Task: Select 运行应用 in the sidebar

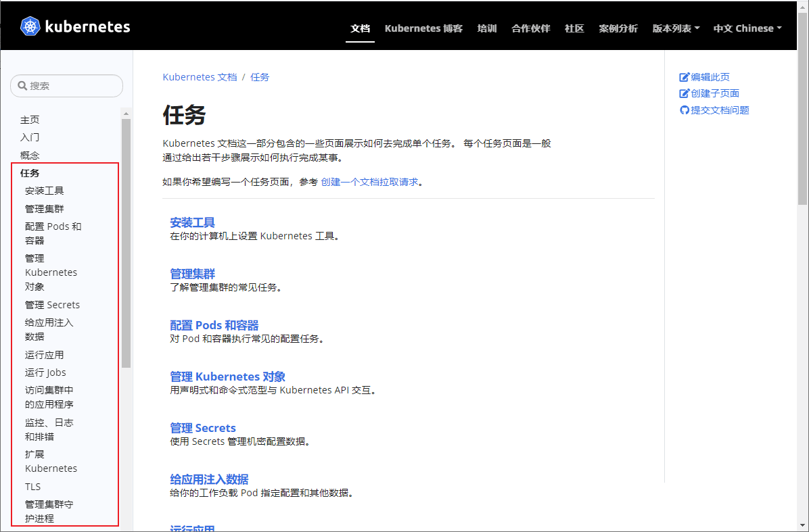Action: [45, 355]
